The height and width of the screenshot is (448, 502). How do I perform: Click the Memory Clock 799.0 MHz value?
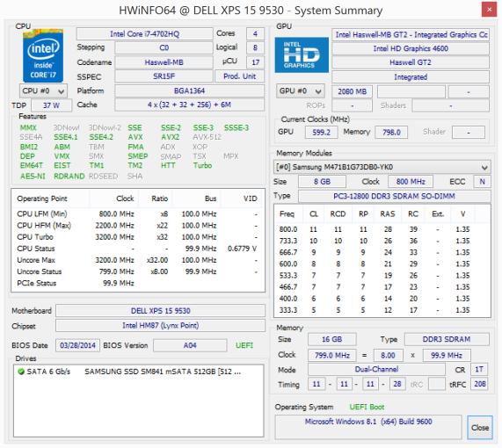click(x=332, y=355)
